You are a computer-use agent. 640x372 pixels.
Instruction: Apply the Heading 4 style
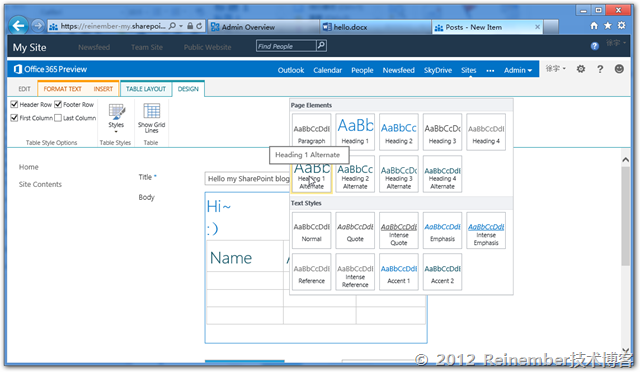[x=486, y=132]
